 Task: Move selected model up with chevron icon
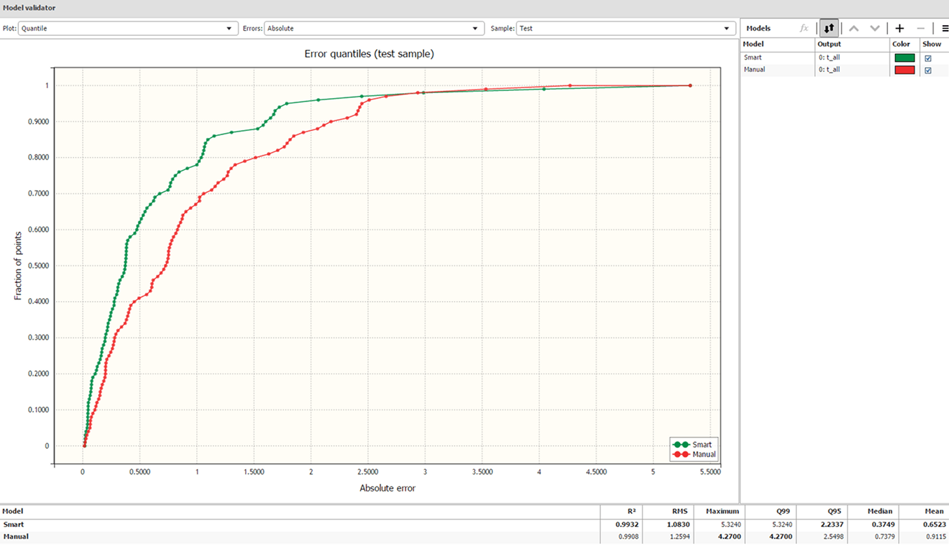(x=853, y=29)
